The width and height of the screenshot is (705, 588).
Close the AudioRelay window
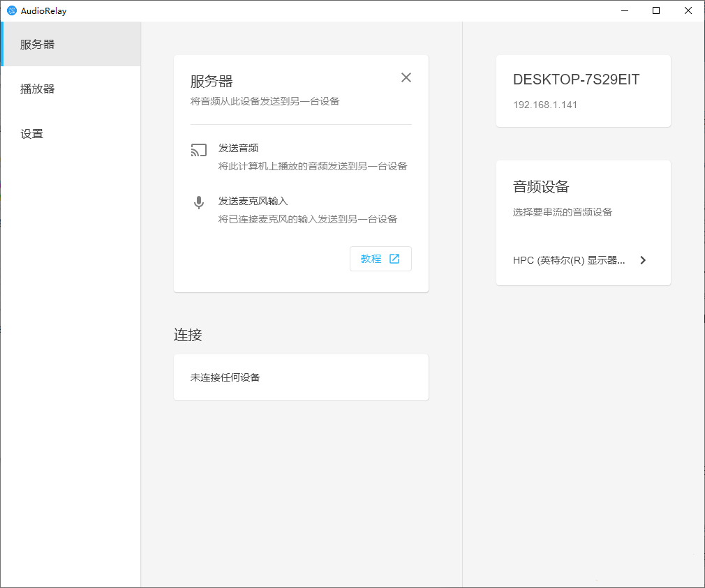click(x=688, y=10)
